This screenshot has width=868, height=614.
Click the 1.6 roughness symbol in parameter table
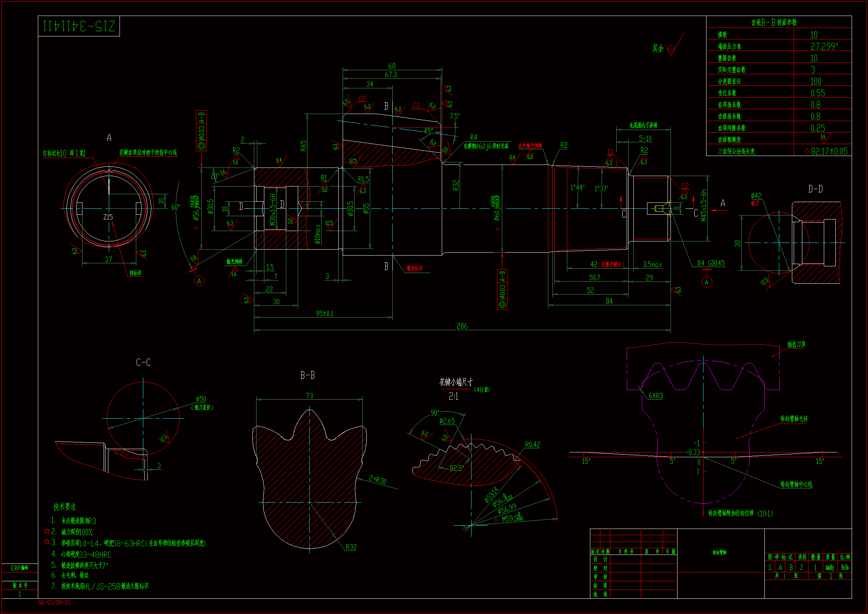823,138
